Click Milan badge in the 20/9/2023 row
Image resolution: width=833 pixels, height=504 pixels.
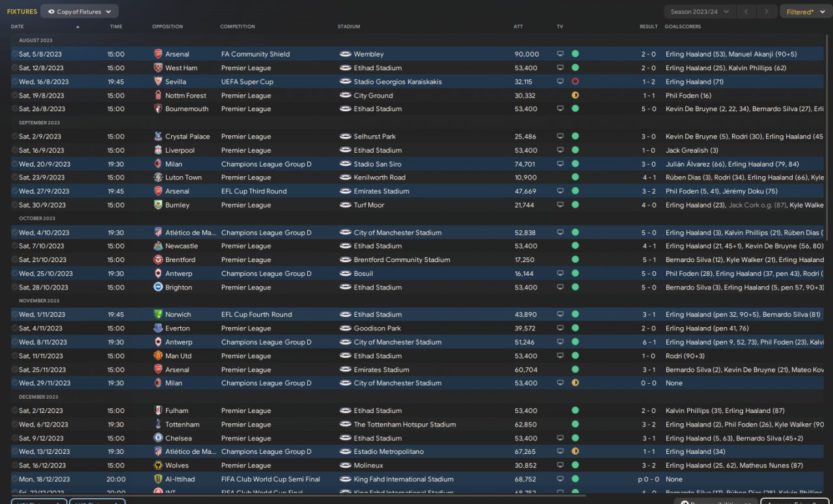pos(158,164)
